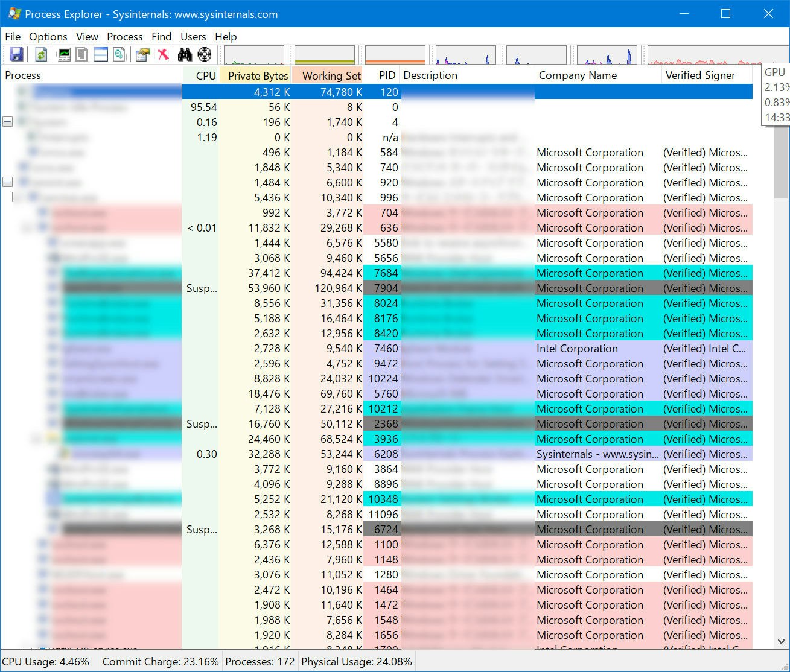
Task: Open the Help menu
Action: click(x=226, y=37)
